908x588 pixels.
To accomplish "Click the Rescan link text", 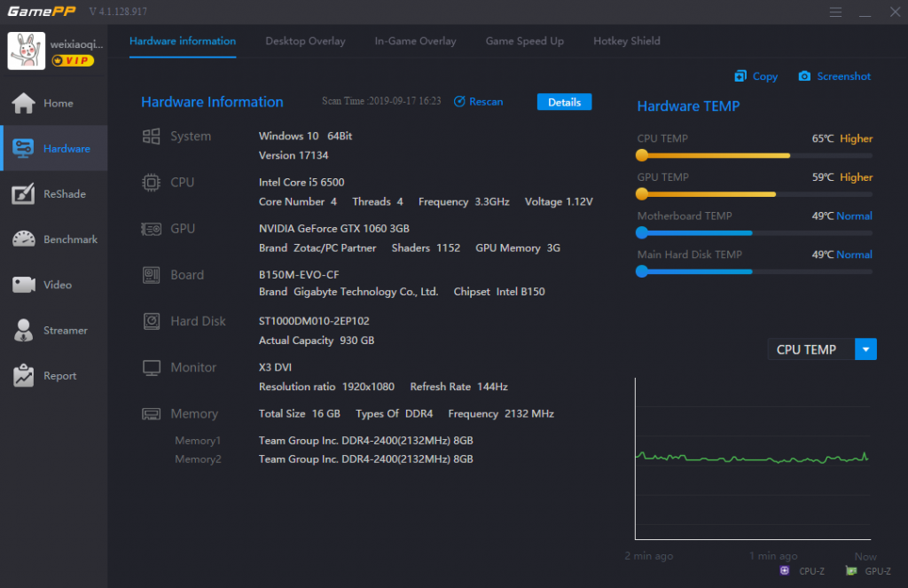I will 486,101.
